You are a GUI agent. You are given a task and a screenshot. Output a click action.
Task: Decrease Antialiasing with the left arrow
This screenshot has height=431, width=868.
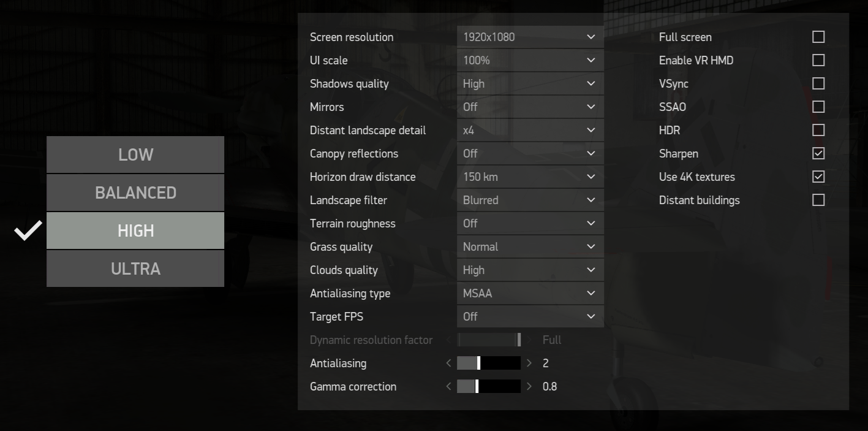click(x=449, y=363)
